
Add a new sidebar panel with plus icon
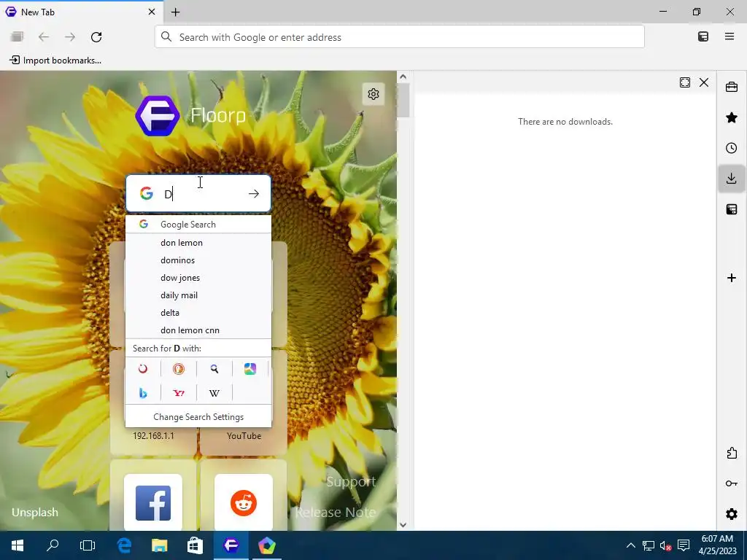(x=731, y=278)
